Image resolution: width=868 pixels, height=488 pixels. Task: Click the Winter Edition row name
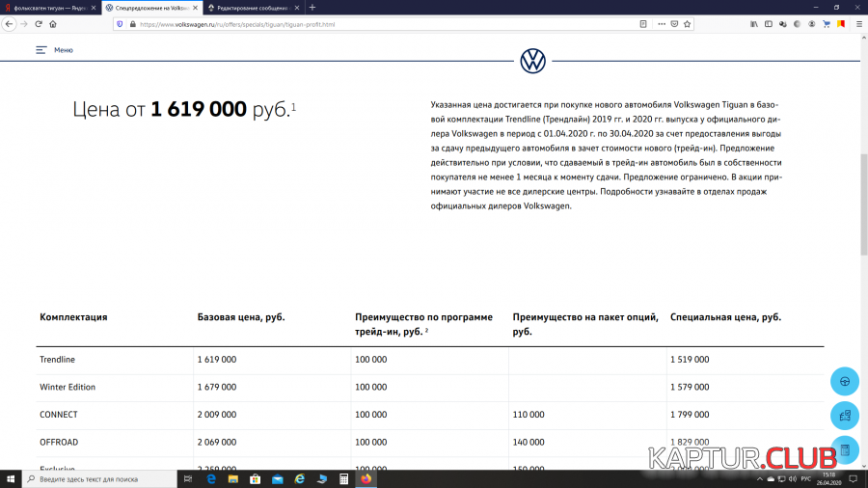67,388
